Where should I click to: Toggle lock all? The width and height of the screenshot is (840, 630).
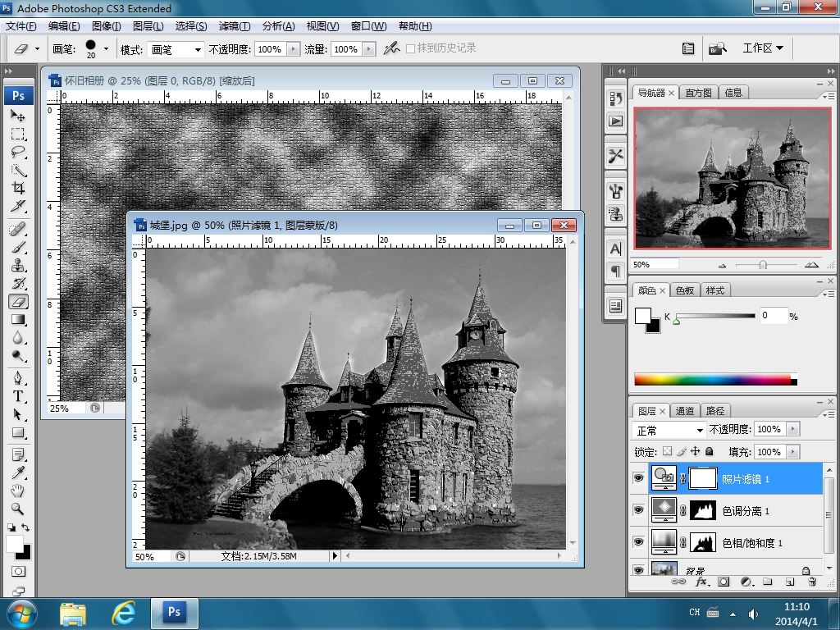[710, 451]
